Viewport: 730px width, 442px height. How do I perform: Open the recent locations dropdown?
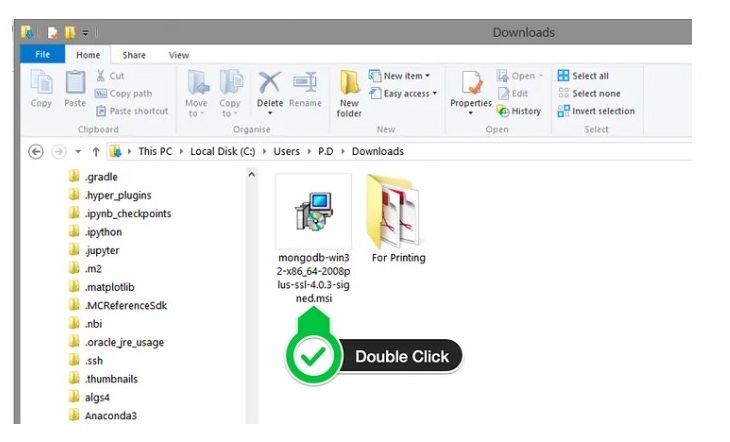tap(78, 151)
